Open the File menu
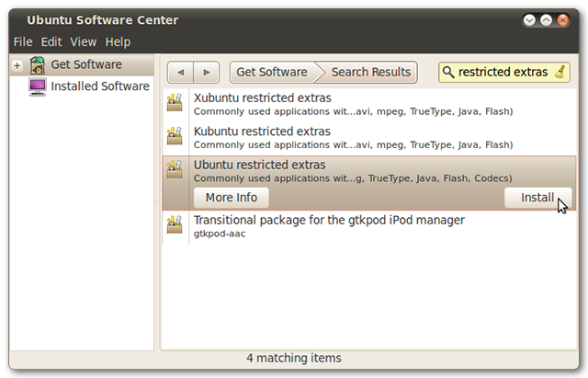Image resolution: width=588 pixels, height=378 pixels. point(23,41)
